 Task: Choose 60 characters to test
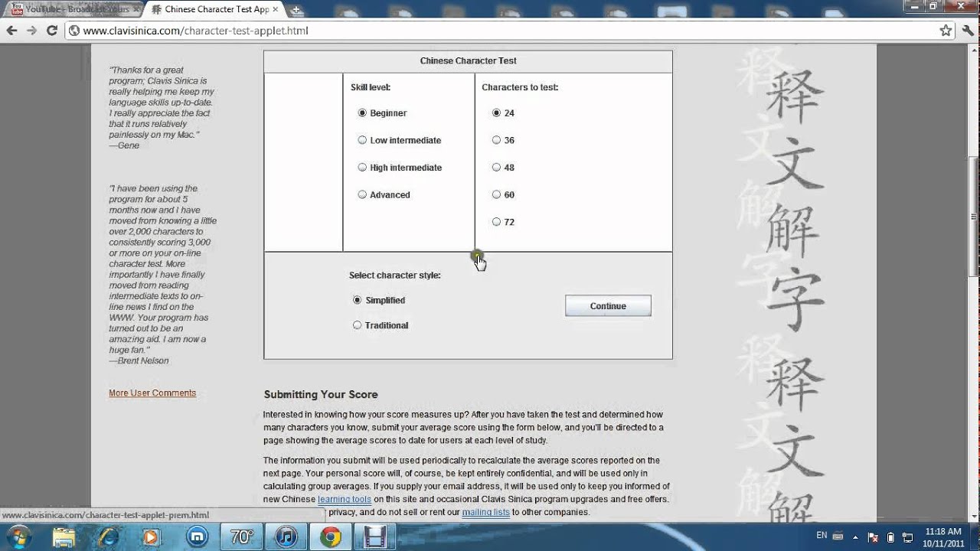[503, 195]
